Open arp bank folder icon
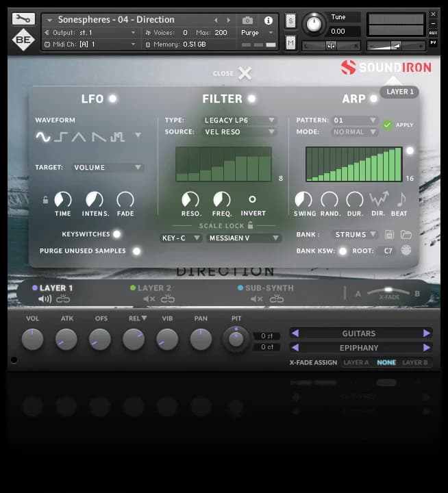The height and width of the screenshot is (493, 448). coord(406,234)
